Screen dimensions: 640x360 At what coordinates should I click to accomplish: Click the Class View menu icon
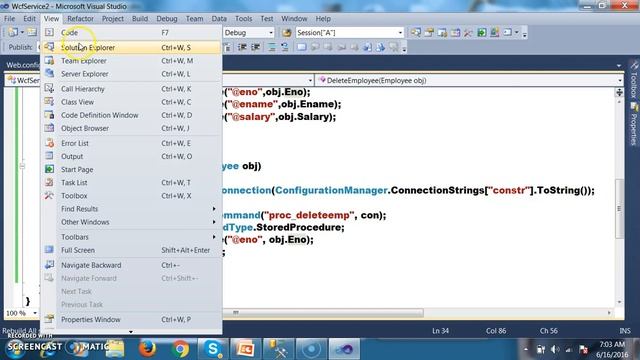(49, 102)
